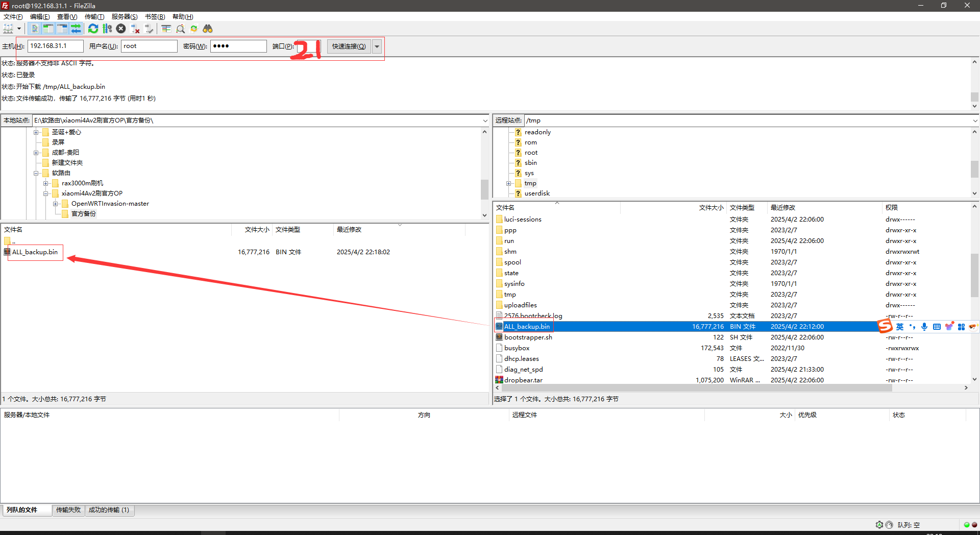The height and width of the screenshot is (535, 980).
Task: Click the refresh file lists icon
Action: click(93, 29)
